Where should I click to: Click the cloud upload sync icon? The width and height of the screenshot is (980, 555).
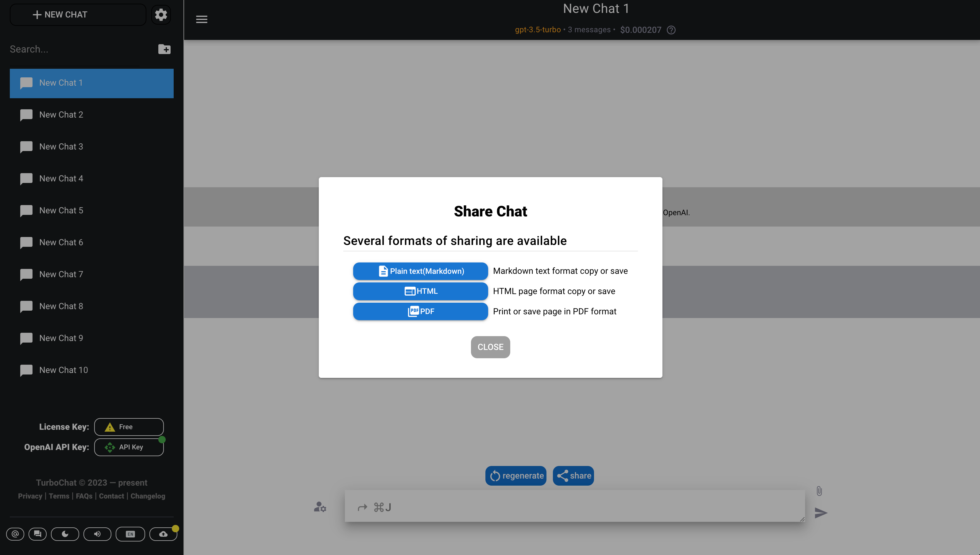click(163, 534)
